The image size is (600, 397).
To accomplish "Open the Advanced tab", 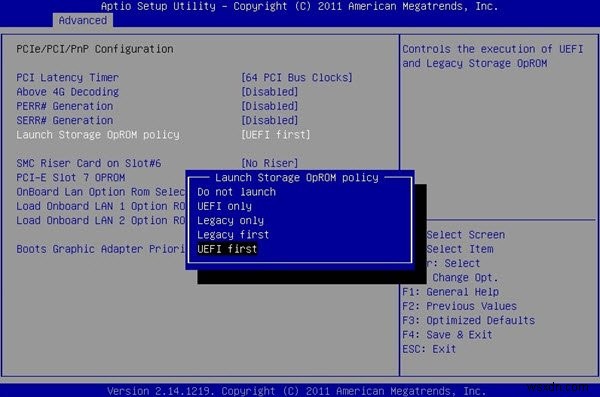I will click(83, 20).
